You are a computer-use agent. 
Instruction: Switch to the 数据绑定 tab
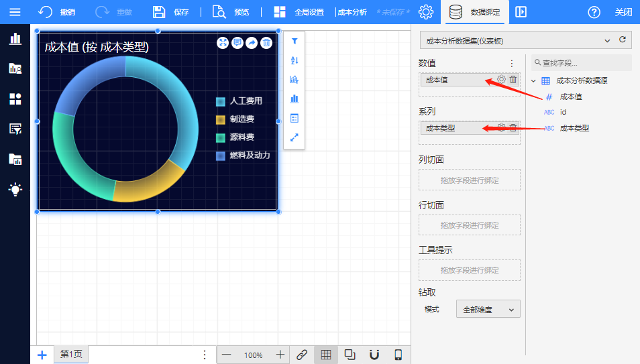click(x=475, y=12)
